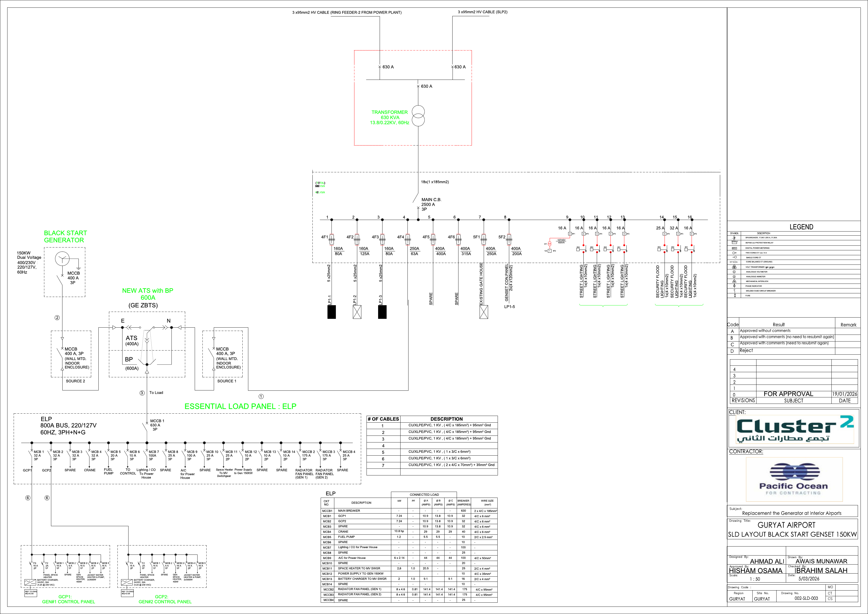The width and height of the screenshot is (868, 614).
Task: Click the date 5/03/2026
Action: pyautogui.click(x=809, y=579)
